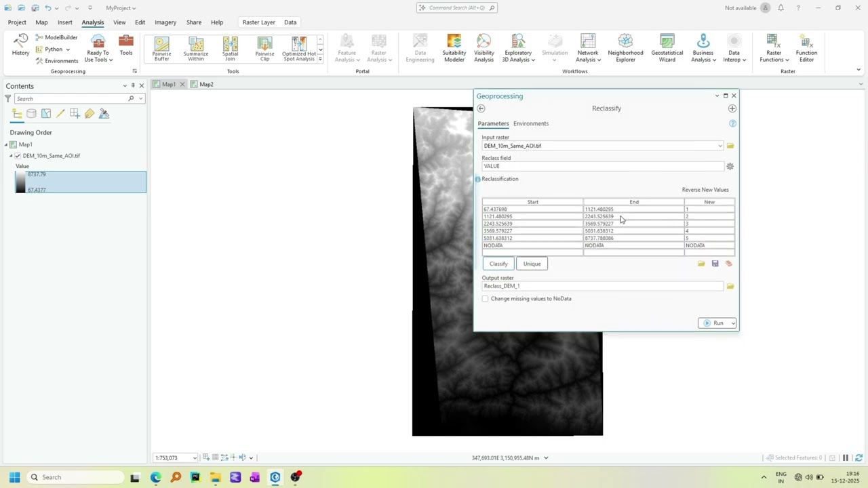
Task: Select the New value cell 5
Action: coord(709,238)
